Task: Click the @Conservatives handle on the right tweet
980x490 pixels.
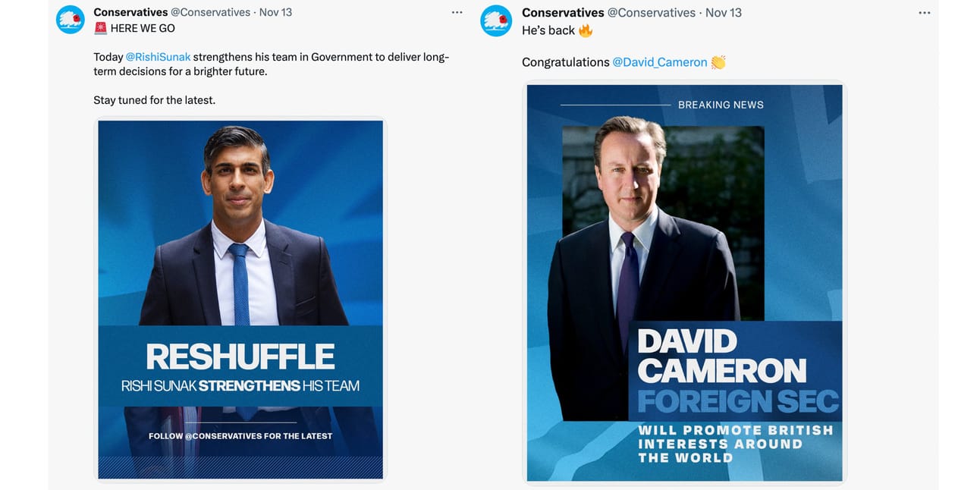Action: click(x=652, y=13)
